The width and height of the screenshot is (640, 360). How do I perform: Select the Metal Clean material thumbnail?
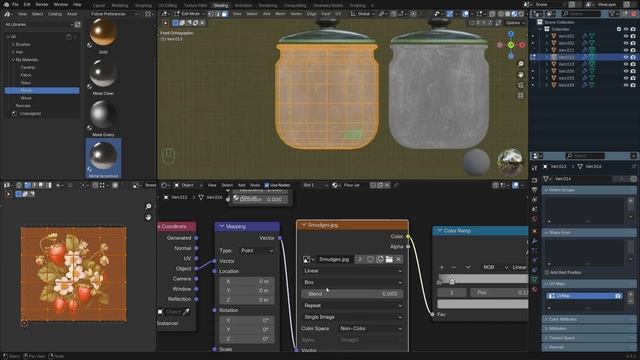(x=103, y=73)
